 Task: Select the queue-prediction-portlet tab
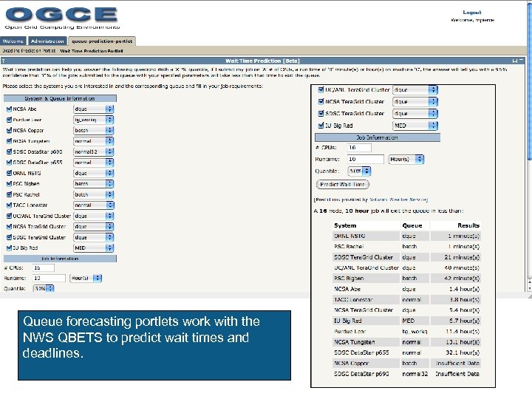click(x=102, y=41)
